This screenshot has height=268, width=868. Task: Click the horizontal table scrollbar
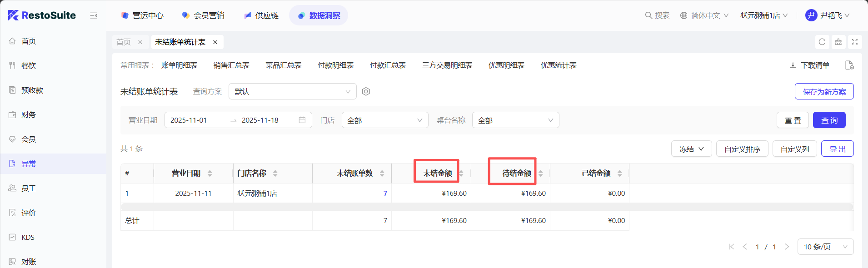pyautogui.click(x=486, y=207)
